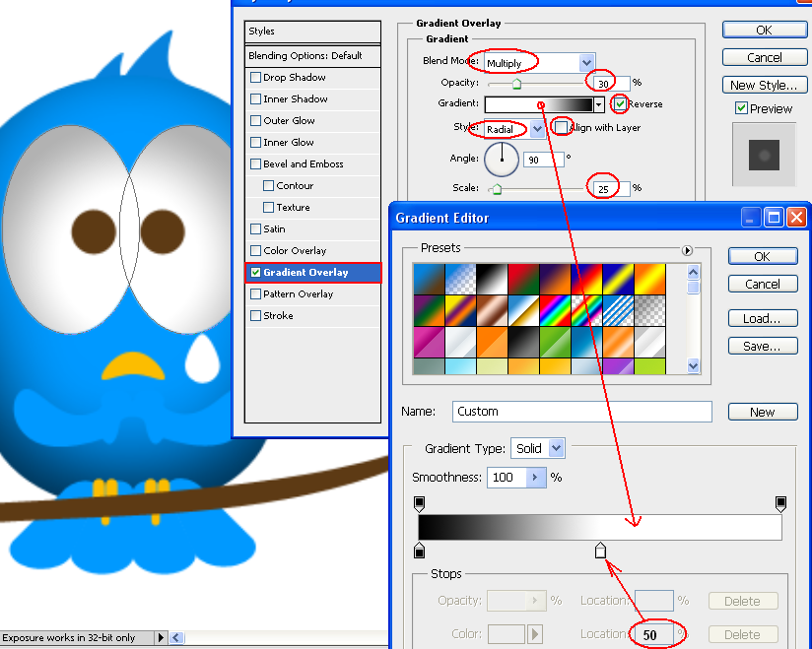Click the New gradient button
The height and width of the screenshot is (649, 812).
tap(763, 412)
